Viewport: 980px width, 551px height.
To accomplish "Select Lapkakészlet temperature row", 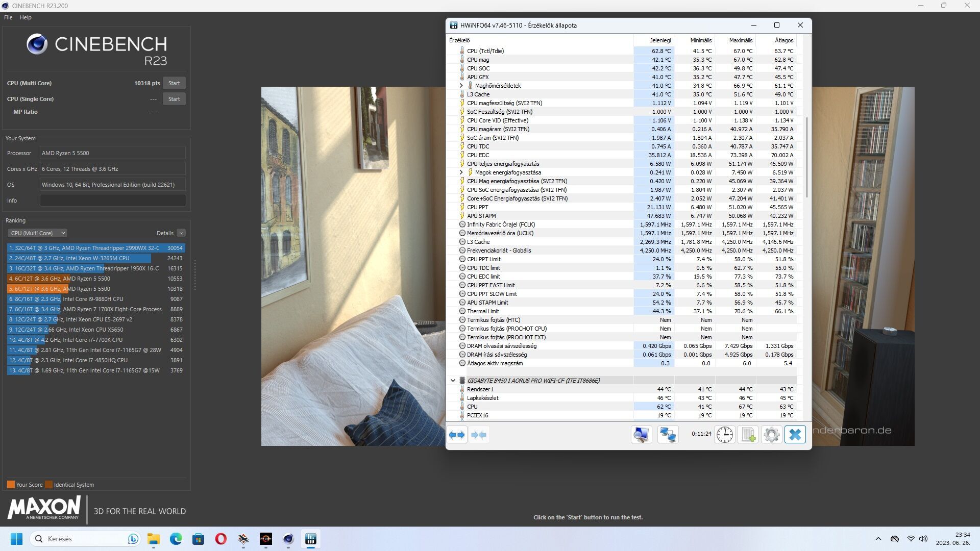I will (x=622, y=398).
